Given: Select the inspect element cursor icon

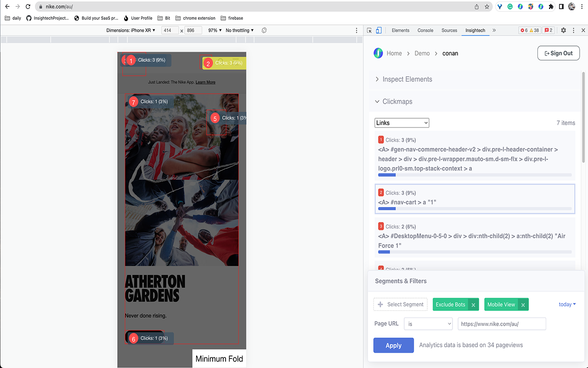Looking at the screenshot, I should [x=369, y=30].
